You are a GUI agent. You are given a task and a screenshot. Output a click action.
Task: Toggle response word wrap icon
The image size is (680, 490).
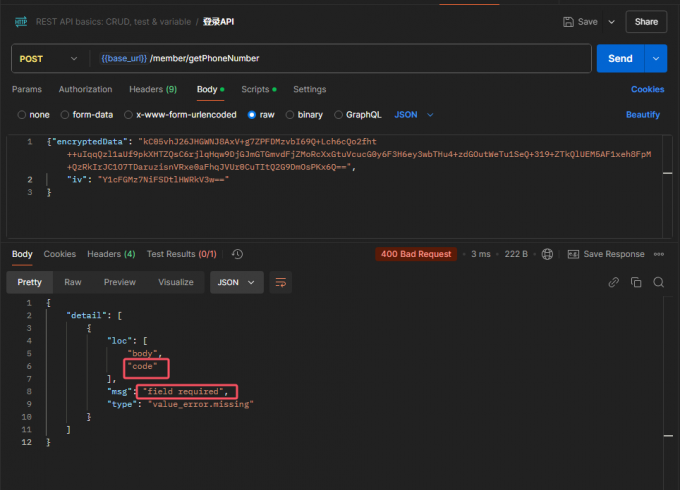[281, 282]
